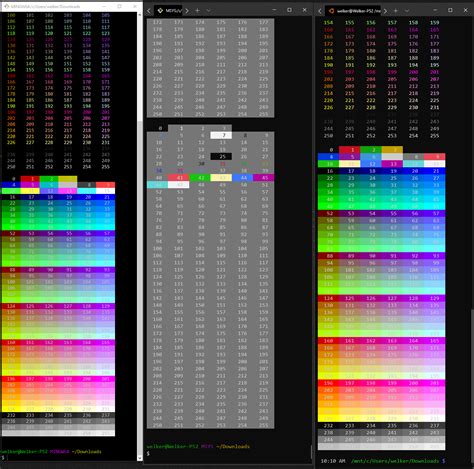
Task: Expand the profile dropdown in the MSYS terminal window
Action: 208,11
